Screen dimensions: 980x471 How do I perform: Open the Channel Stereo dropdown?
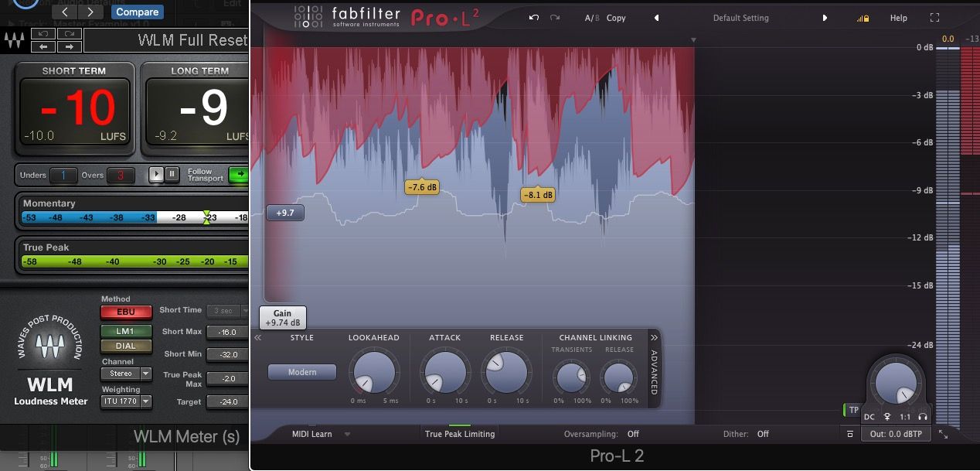point(127,374)
